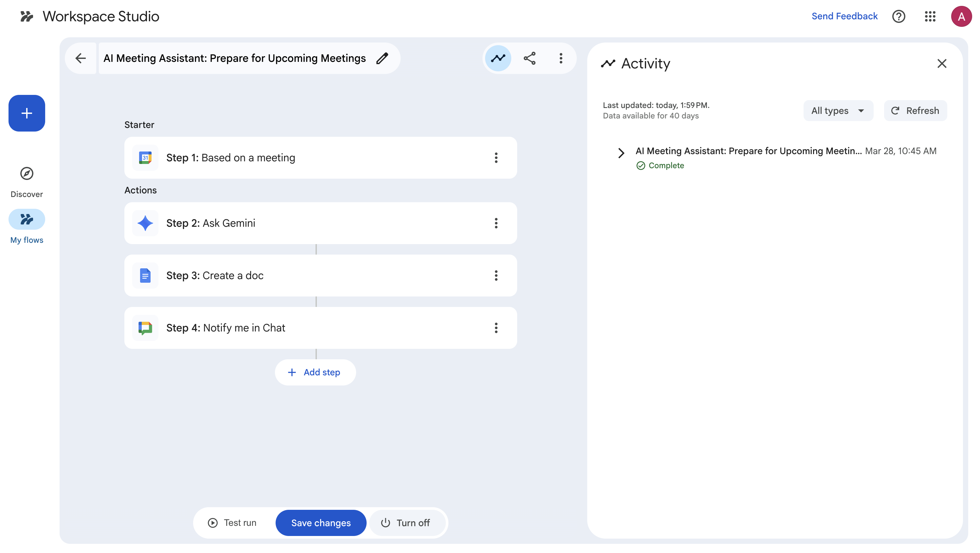The height and width of the screenshot is (553, 980).
Task: Click the Google Docs icon on Step 3
Action: pos(145,276)
